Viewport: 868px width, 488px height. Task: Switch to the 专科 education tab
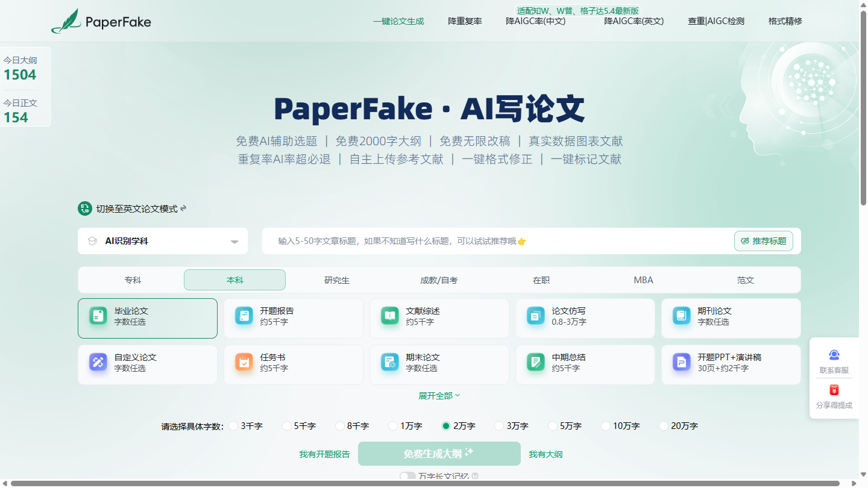(x=133, y=280)
